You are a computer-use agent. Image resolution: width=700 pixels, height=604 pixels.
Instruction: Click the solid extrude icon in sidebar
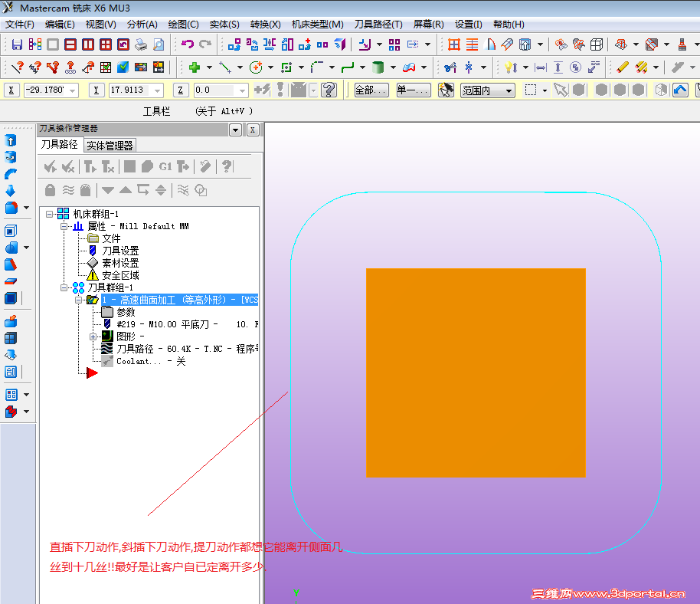click(11, 140)
